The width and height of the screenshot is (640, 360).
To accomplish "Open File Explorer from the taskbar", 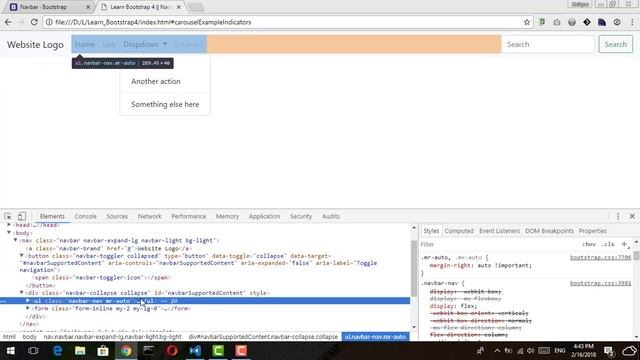I will [x=80, y=351].
